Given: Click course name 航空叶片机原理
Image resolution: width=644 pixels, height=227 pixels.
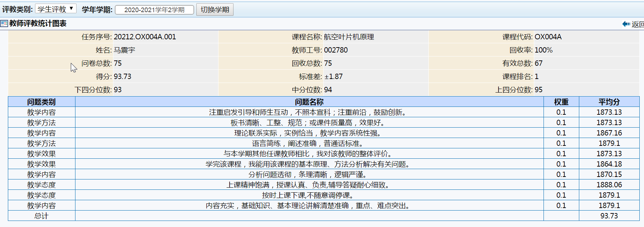Looking at the screenshot, I should pyautogui.click(x=349, y=37).
